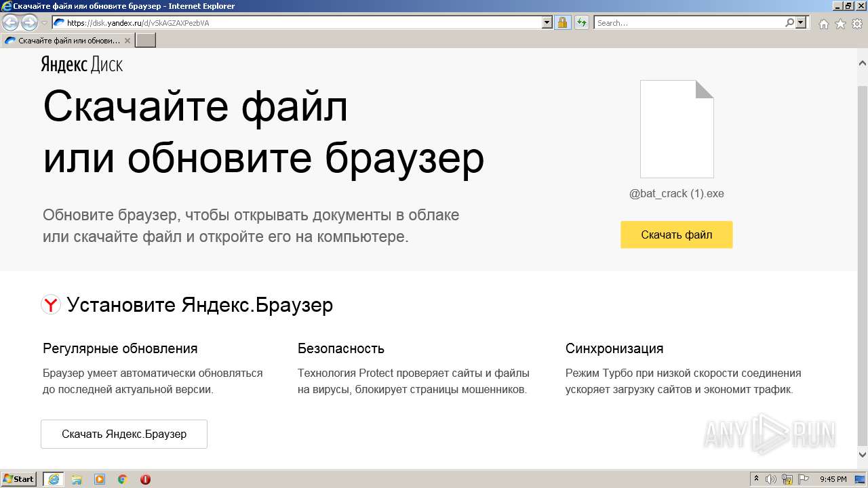Click the page scrollbar down arrow
This screenshot has height=488, width=868.
tap(863, 455)
